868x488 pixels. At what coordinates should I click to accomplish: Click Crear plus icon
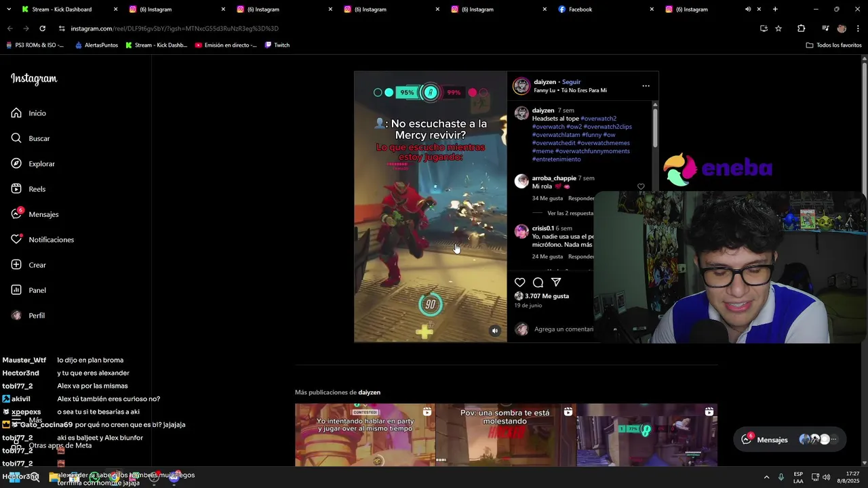16,265
